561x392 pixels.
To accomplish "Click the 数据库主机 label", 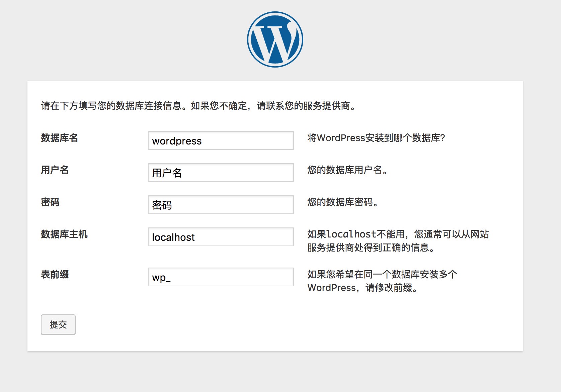I will pos(64,234).
